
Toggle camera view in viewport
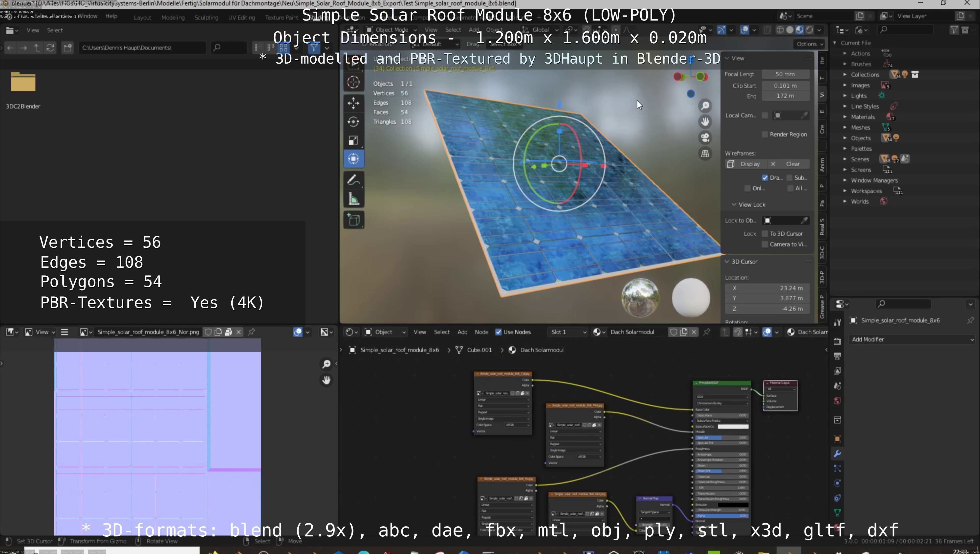click(705, 138)
